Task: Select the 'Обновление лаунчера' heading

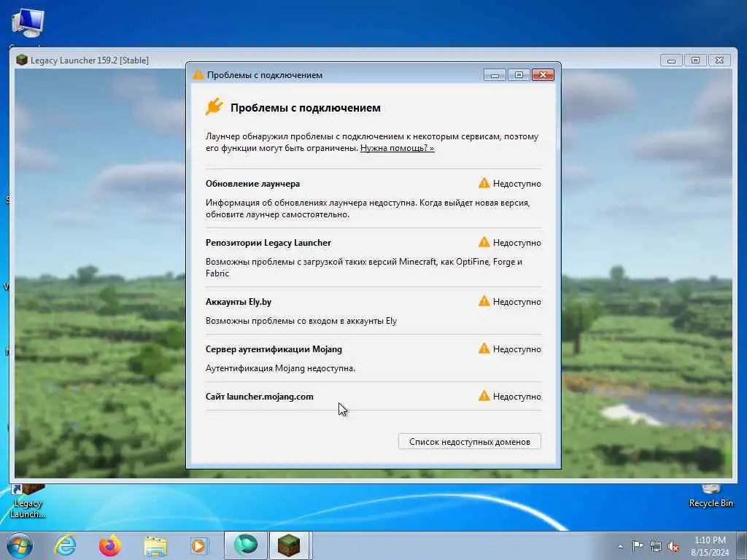Action: [252, 184]
